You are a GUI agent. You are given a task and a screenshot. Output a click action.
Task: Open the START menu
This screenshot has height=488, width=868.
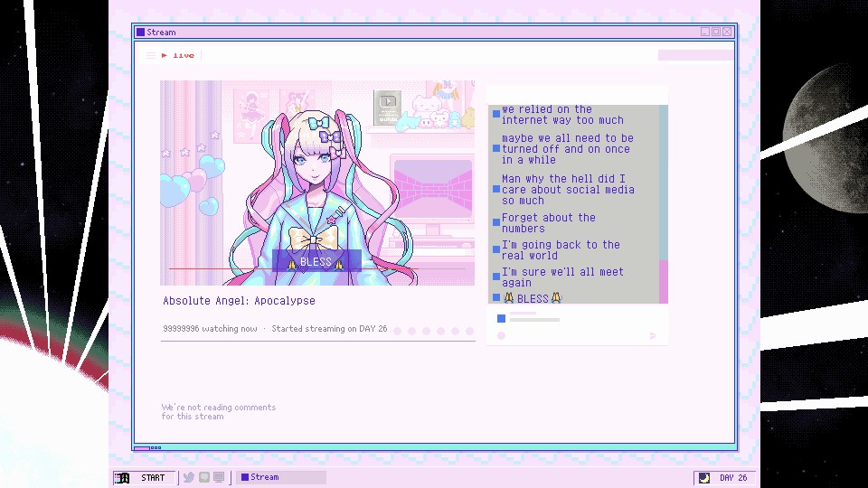[x=145, y=477]
